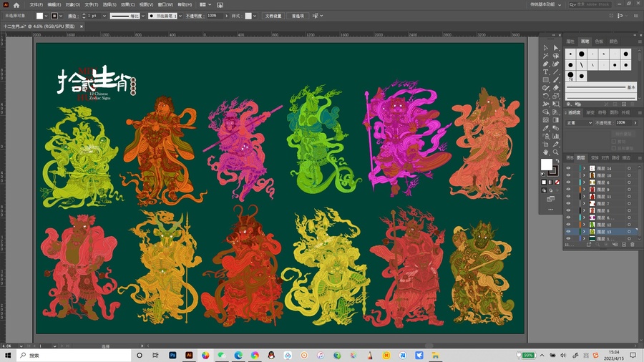Click Stroke swatch in toolbar

pos(554,170)
